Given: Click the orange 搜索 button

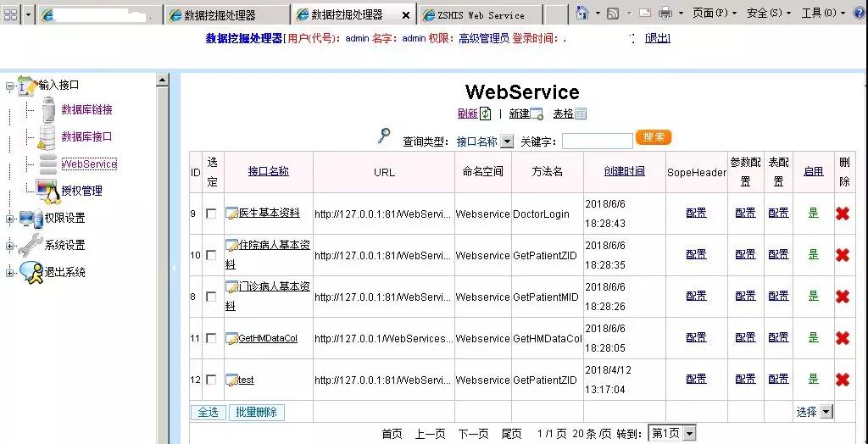Looking at the screenshot, I should coord(654,137).
